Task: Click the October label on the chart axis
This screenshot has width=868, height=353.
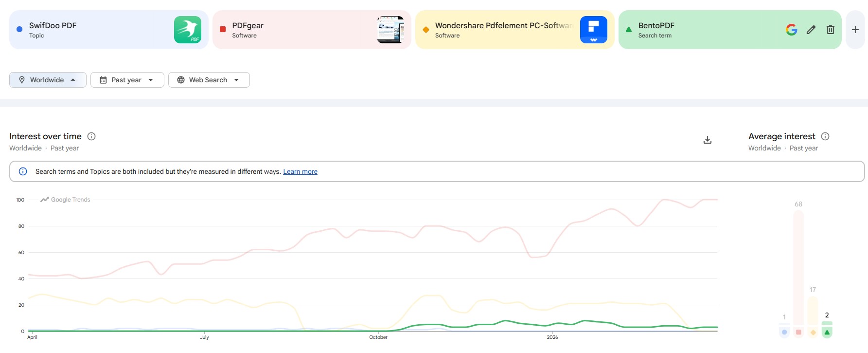Action: tap(378, 337)
